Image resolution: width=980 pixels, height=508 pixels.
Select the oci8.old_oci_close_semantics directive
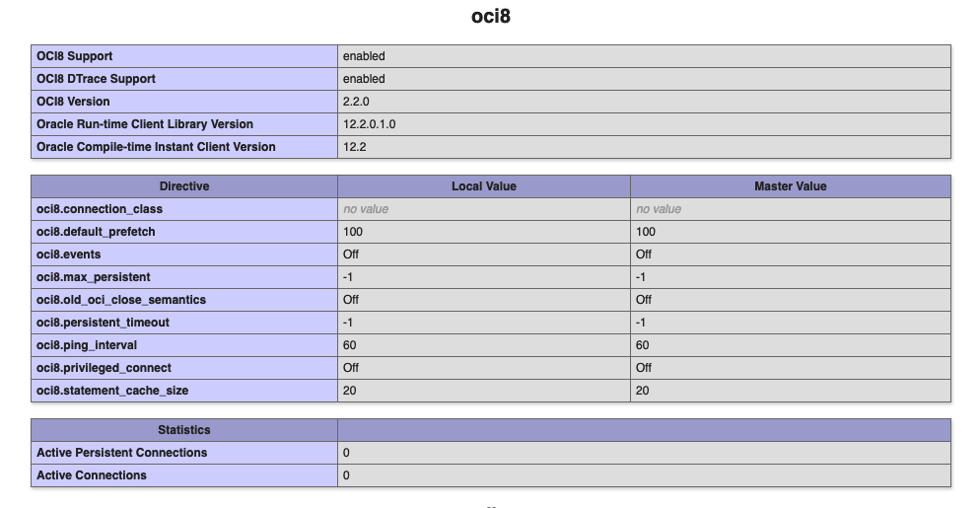120,300
